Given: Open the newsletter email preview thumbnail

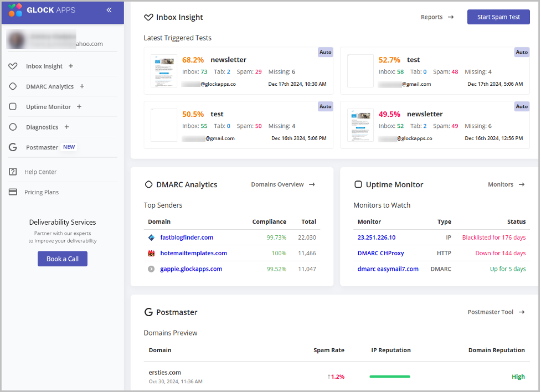Looking at the screenshot, I should (x=164, y=71).
